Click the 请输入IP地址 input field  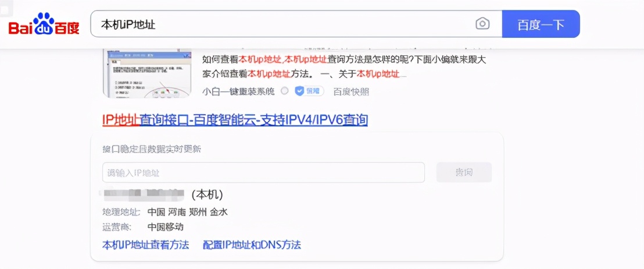click(x=263, y=172)
